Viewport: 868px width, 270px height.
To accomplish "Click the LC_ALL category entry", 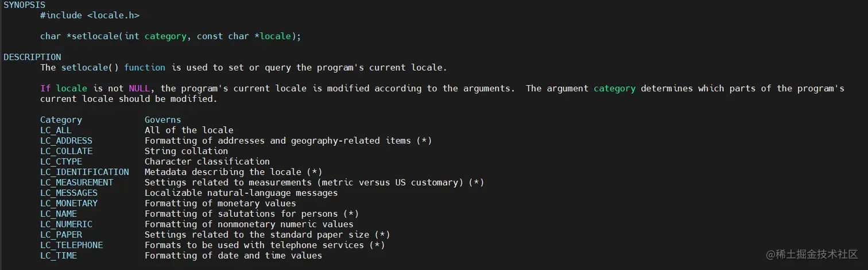I will 56,130.
